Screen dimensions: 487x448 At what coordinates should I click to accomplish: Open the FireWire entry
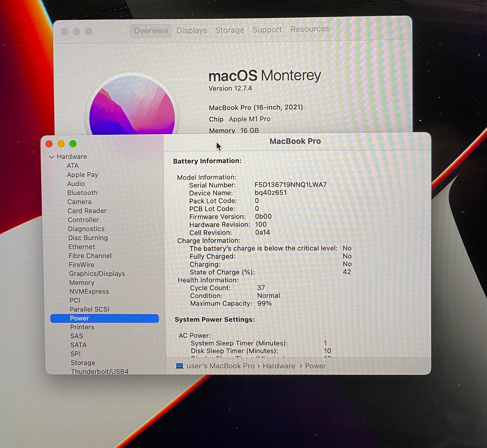81,264
